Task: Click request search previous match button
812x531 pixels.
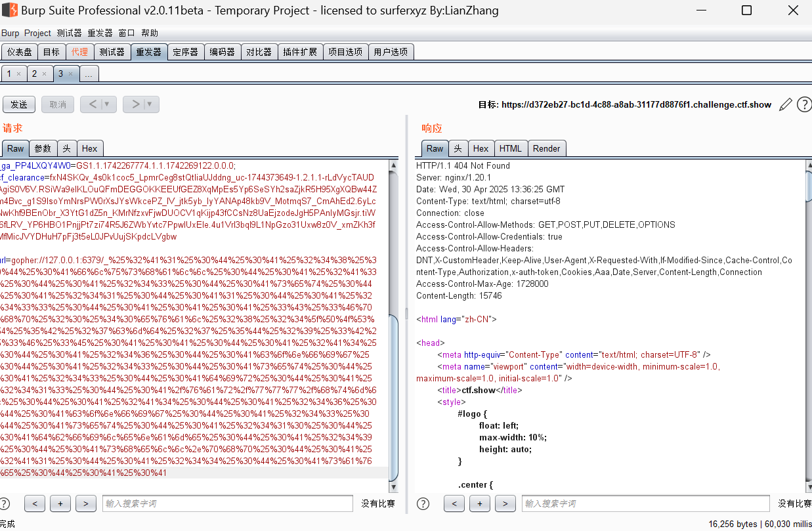Action: (34, 503)
